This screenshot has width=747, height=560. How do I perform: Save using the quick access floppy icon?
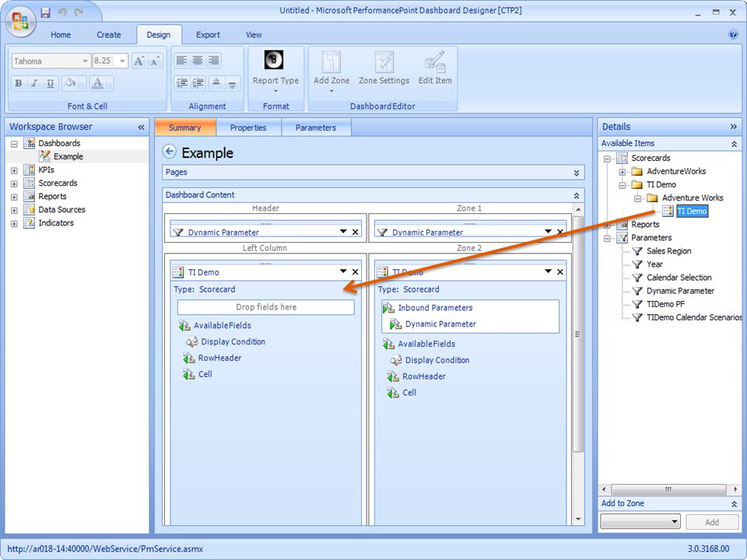pyautogui.click(x=45, y=12)
